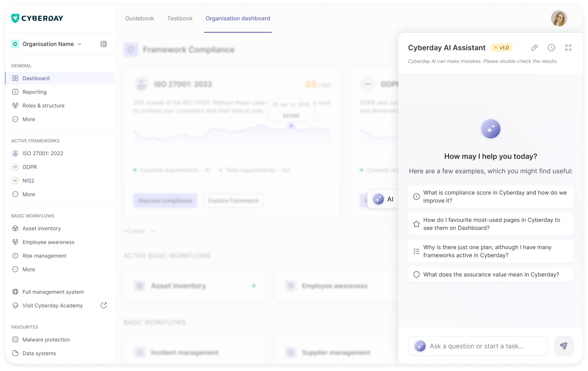This screenshot has width=588, height=371.
Task: Click the sparkle icon in the chat input
Action: [x=420, y=346]
